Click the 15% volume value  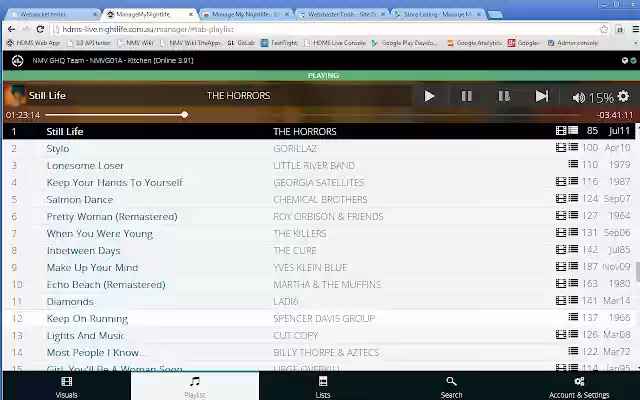(x=601, y=98)
